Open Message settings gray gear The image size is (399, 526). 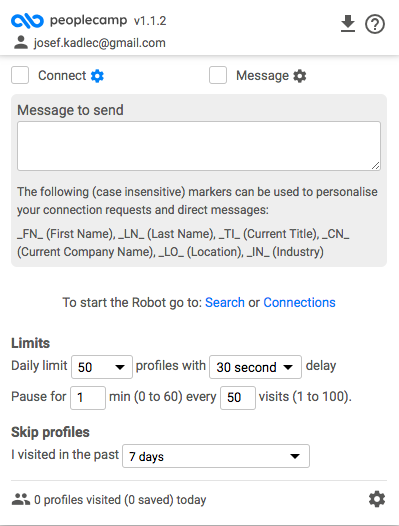point(300,76)
